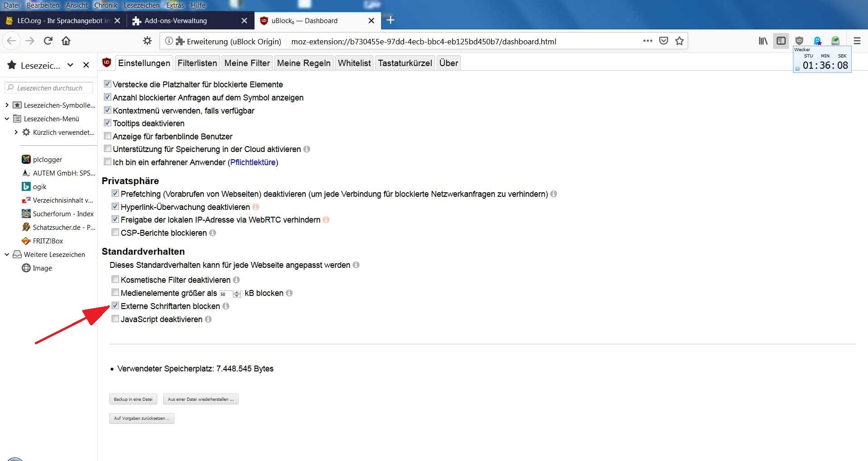This screenshot has width=868, height=461.
Task: Toggle Anzahl blockierter Anfragen checkbox
Action: (x=108, y=97)
